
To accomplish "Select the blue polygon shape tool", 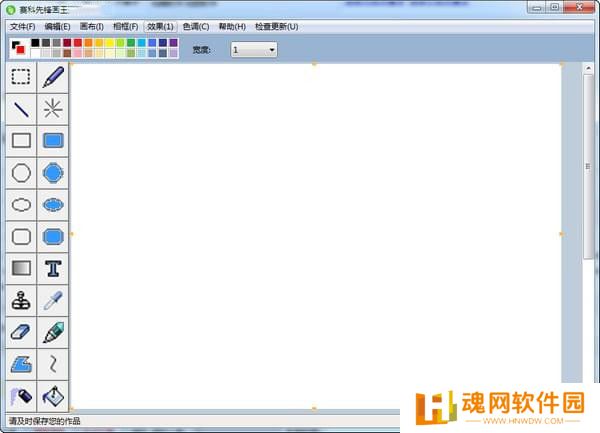I will point(21,364).
